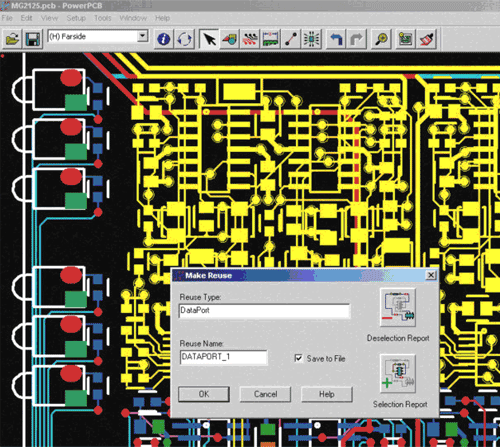
Task: Open the View menu
Action: 49,18
